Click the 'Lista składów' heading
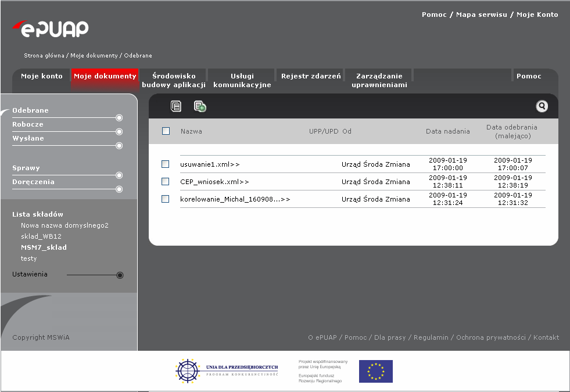570x392 pixels. tap(38, 214)
